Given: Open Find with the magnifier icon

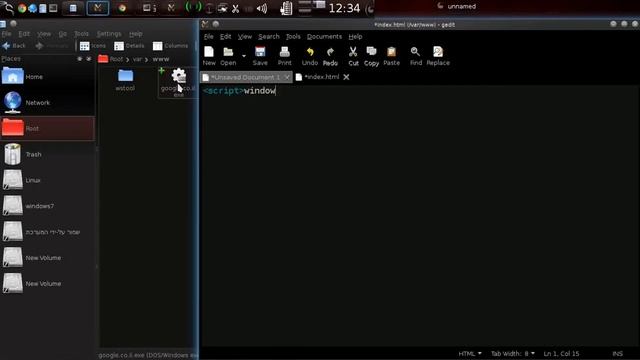Looking at the screenshot, I should pyautogui.click(x=416, y=56).
